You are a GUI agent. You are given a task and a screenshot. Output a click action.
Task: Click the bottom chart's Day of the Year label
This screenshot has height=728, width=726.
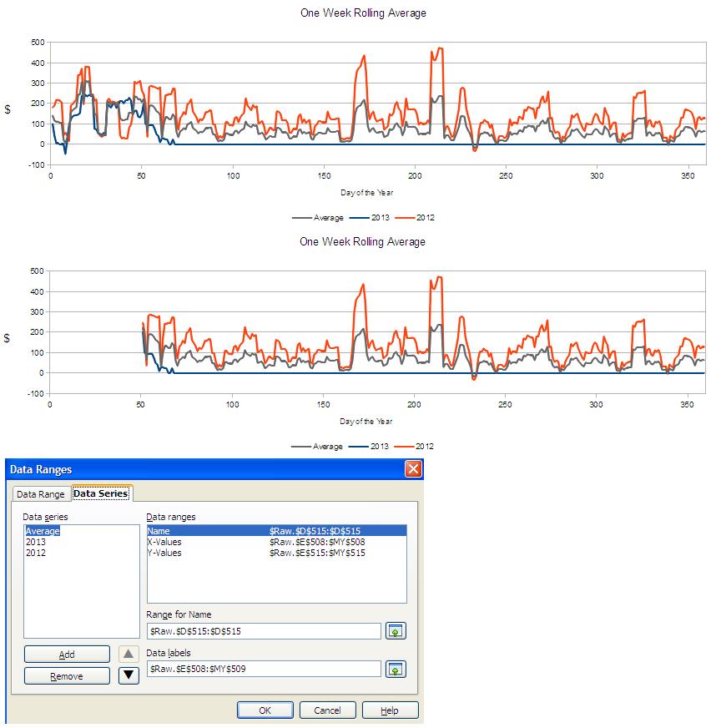coord(366,421)
